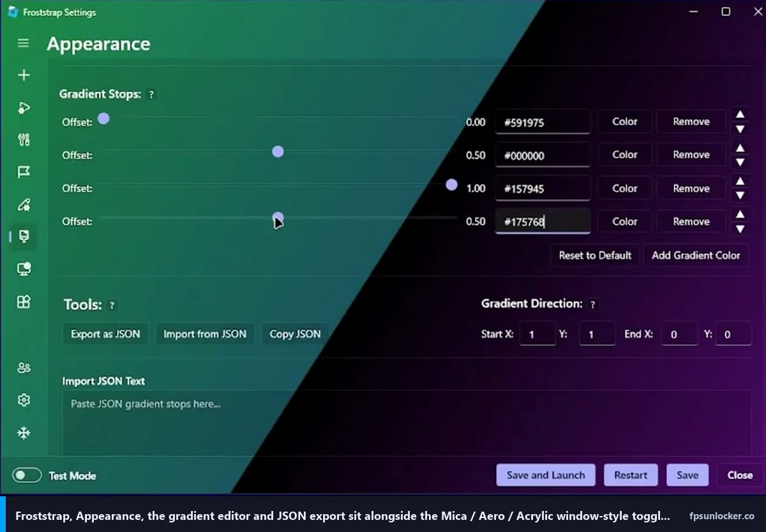Move #591975 gradient stop up
766x532 pixels.
740,115
